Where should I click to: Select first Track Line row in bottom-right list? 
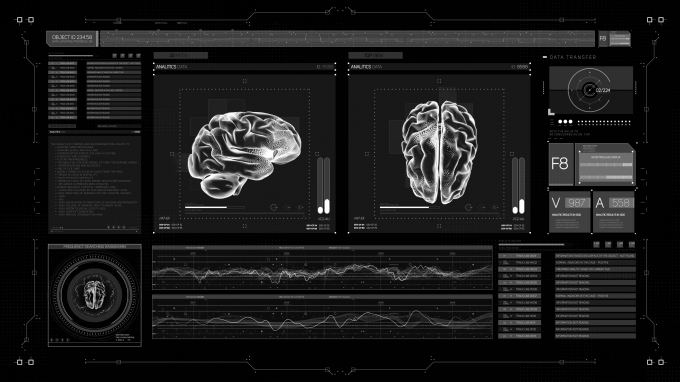[520, 256]
